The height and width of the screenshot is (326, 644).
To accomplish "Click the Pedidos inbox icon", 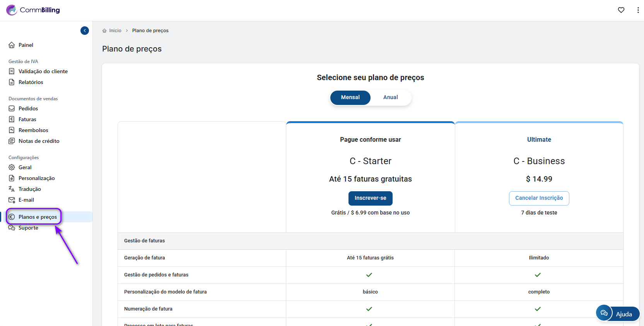I will point(12,108).
